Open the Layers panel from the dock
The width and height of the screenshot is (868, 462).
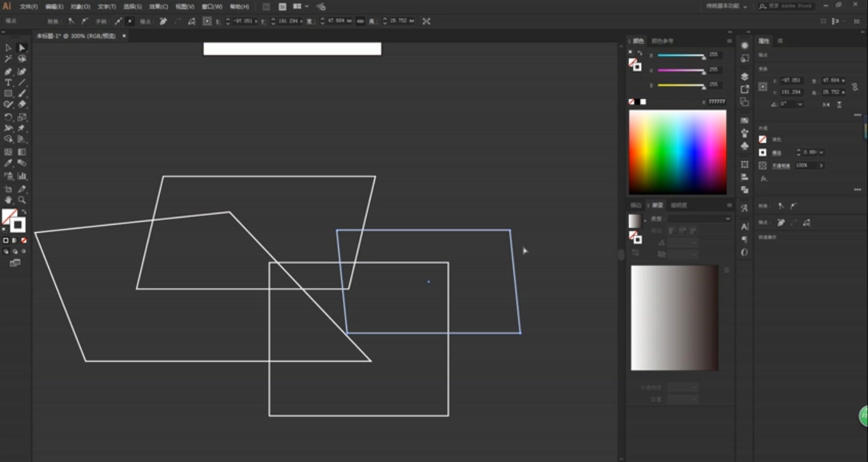tap(745, 76)
